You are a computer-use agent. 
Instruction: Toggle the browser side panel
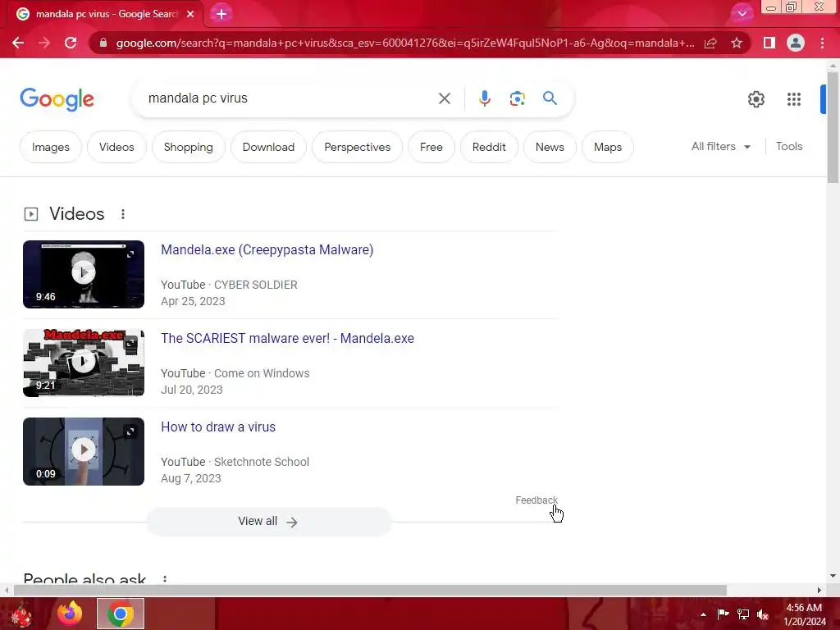coord(769,43)
